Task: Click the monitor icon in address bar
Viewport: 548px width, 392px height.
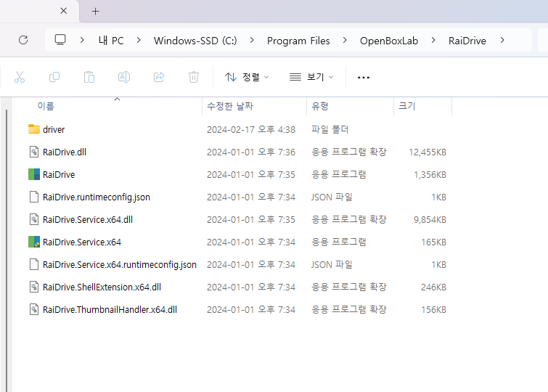Action: [x=60, y=40]
